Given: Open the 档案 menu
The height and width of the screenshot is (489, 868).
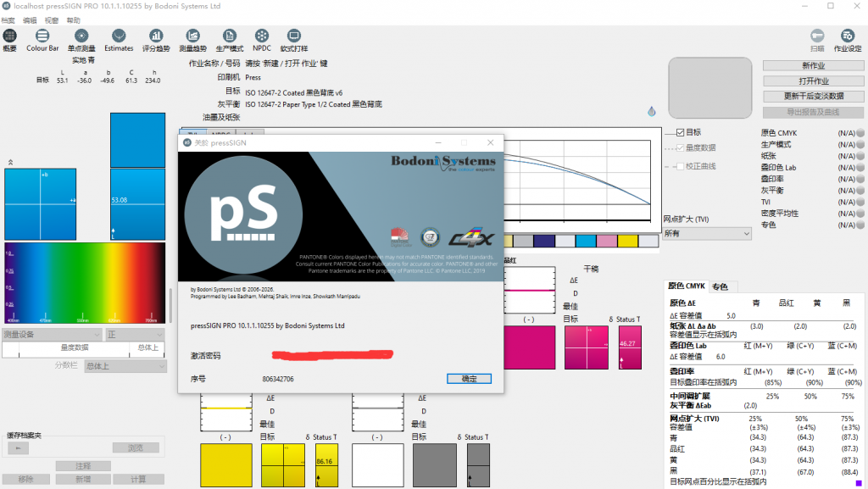Looking at the screenshot, I should click(8, 20).
